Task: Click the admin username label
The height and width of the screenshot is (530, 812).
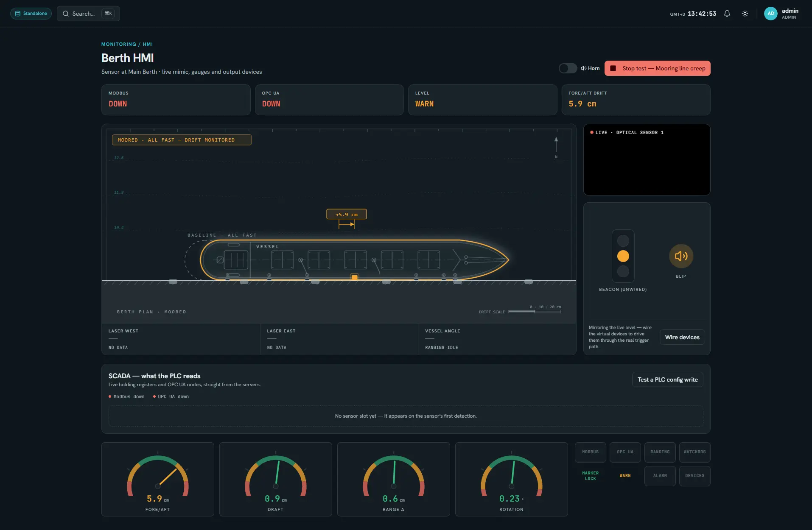Action: point(790,11)
